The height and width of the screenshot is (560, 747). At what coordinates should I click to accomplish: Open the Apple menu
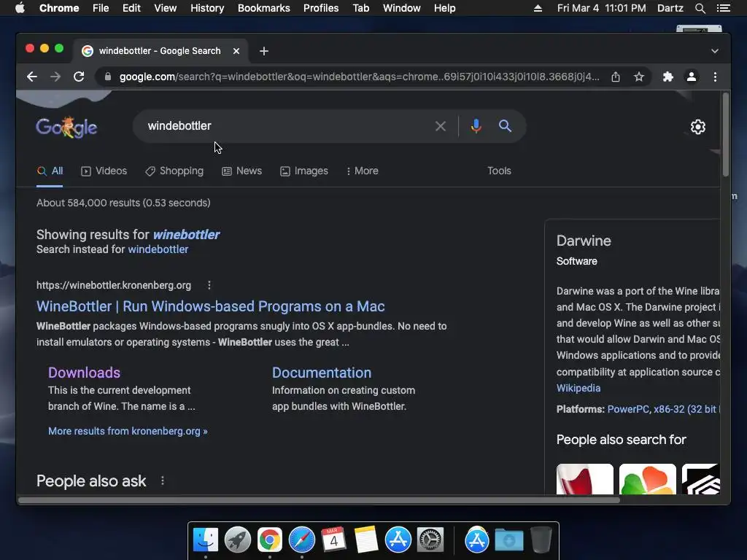(20, 8)
